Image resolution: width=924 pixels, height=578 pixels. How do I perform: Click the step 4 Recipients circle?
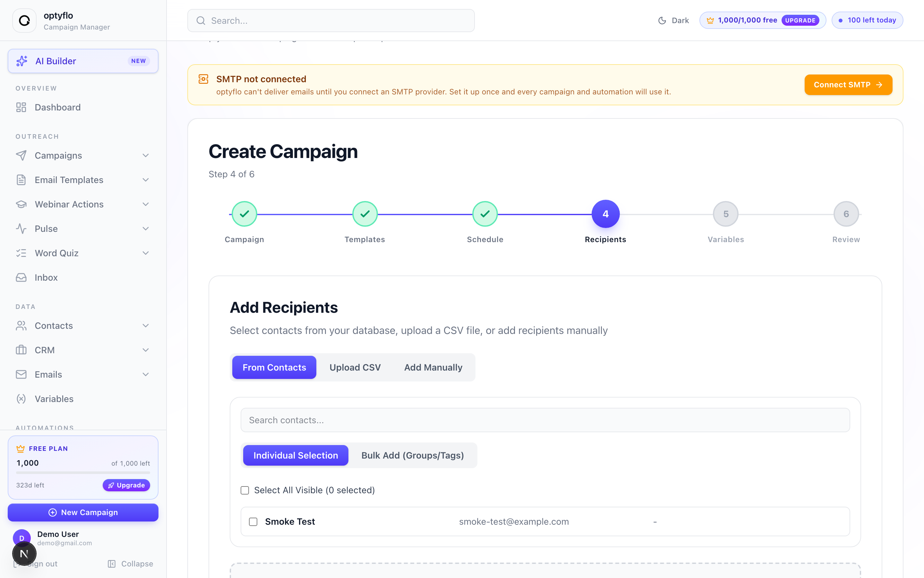pos(605,214)
